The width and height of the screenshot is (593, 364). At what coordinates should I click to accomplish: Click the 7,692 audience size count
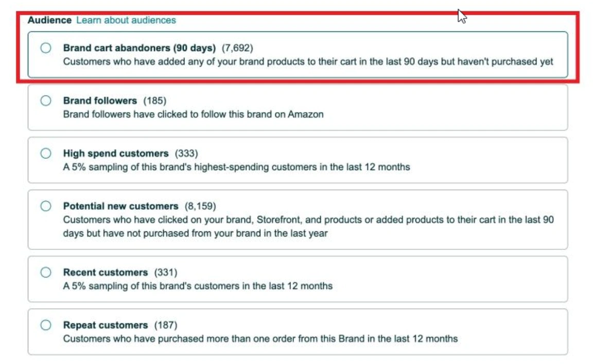[x=237, y=48]
